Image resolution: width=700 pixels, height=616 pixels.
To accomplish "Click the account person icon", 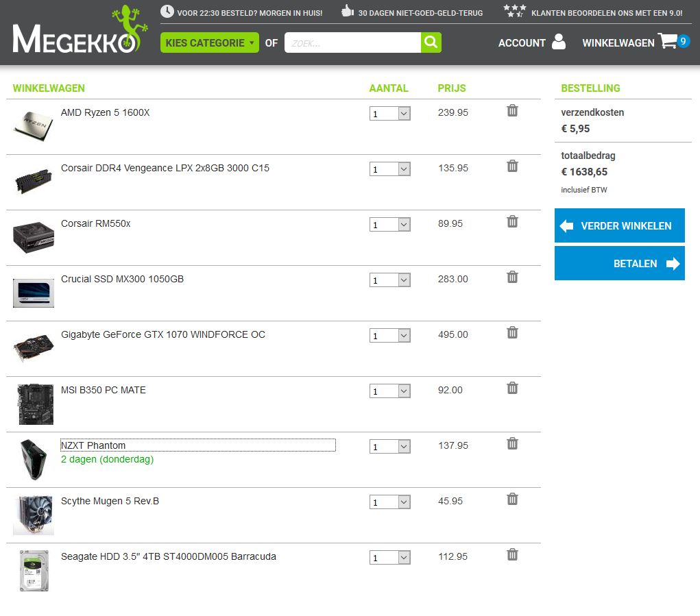I will (x=559, y=42).
